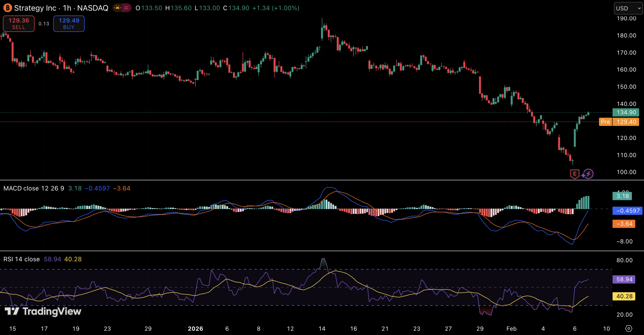
Task: Click the 3.18 MACD histogram value label
Action: [622, 196]
